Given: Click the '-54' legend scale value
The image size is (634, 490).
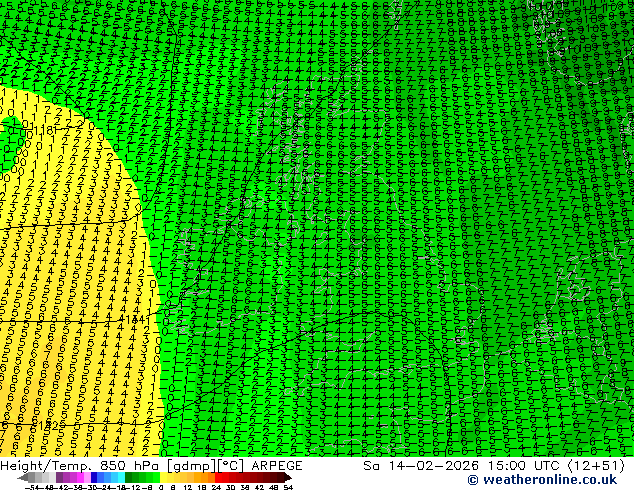Looking at the screenshot, I should click(x=32, y=488).
